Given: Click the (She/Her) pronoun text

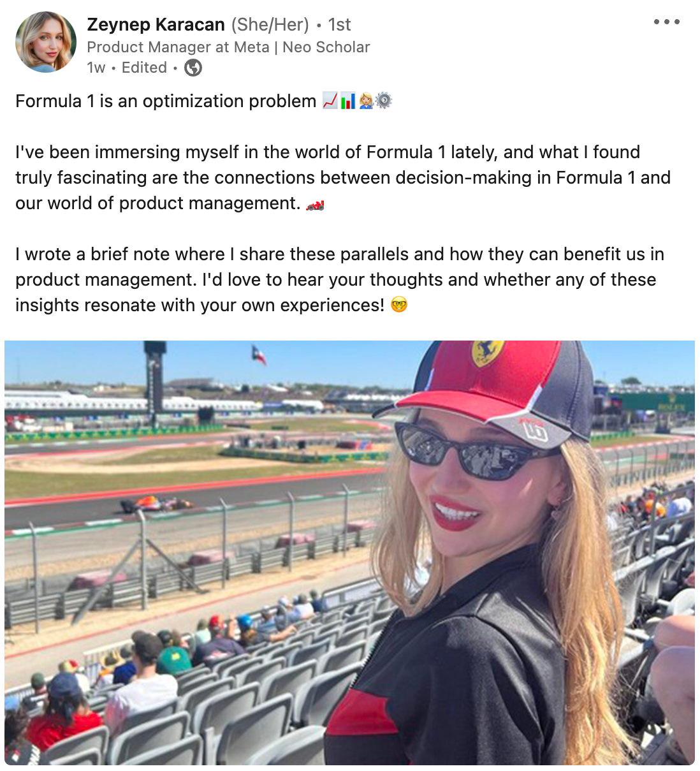Looking at the screenshot, I should coord(270,25).
